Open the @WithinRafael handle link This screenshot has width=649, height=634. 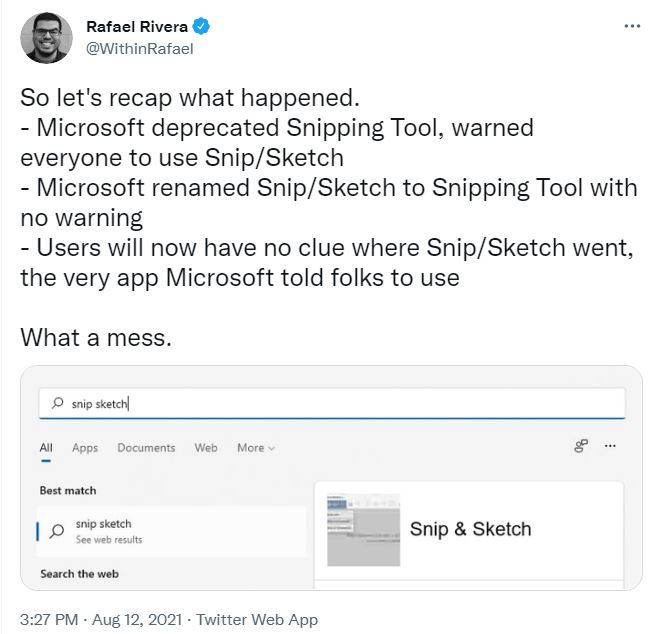tap(139, 49)
